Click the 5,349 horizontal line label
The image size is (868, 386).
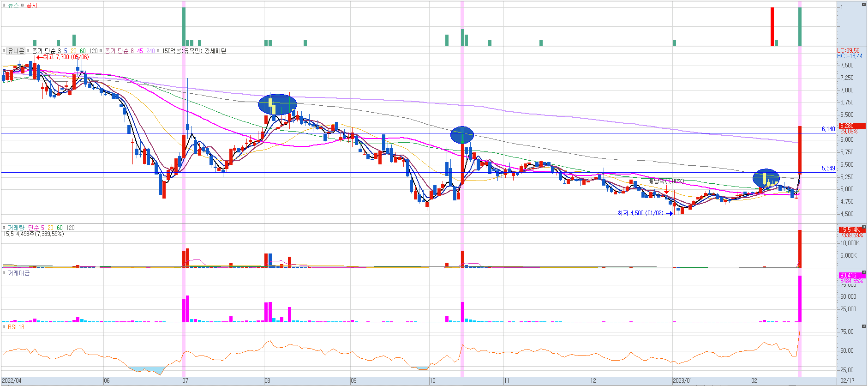tap(828, 168)
